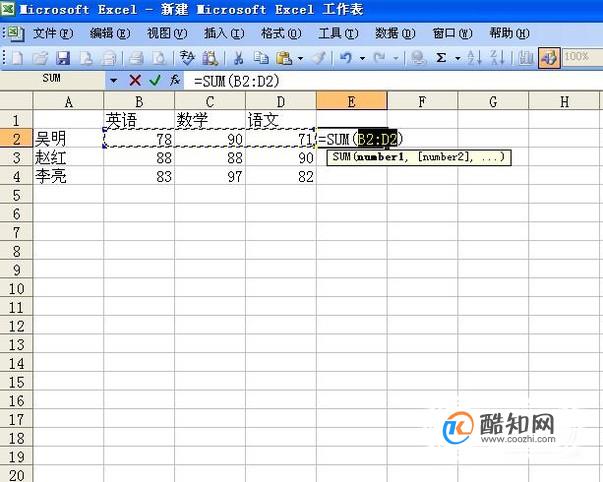The image size is (603, 482).
Task: Click cell containing 吴明
Action: [68, 139]
